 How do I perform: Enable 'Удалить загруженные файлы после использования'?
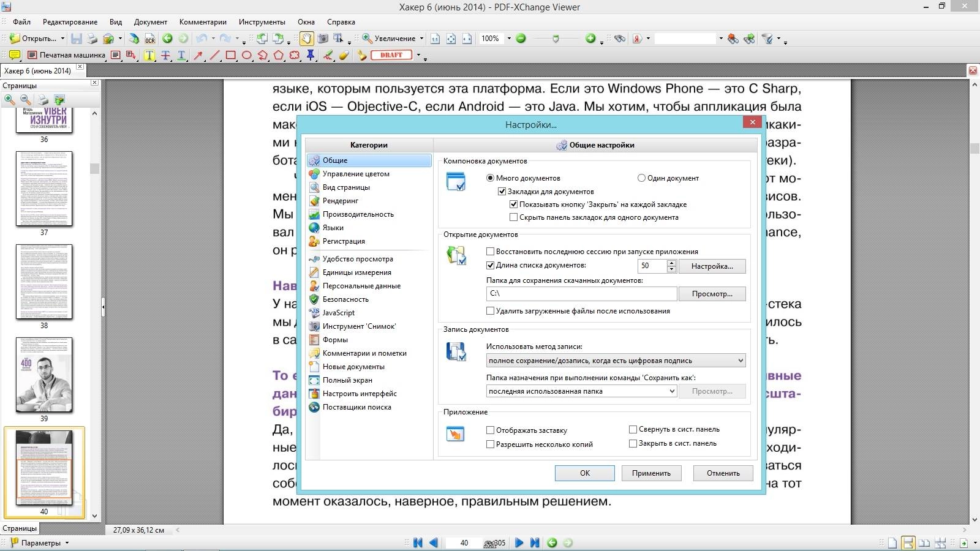point(490,311)
